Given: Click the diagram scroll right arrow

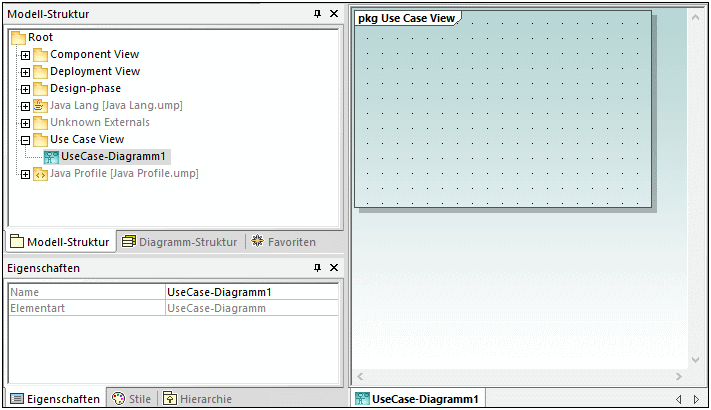Looking at the screenshot, I should click(678, 376).
